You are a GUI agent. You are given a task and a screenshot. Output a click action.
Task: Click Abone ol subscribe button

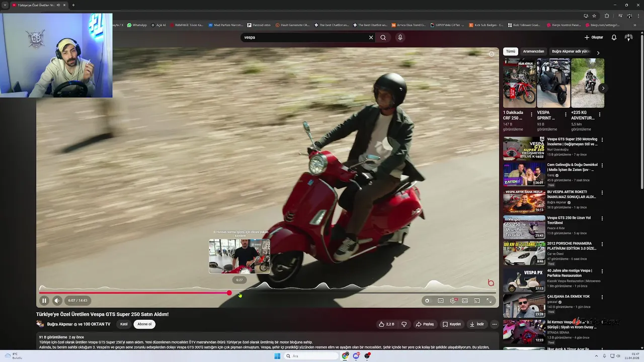[144, 324]
